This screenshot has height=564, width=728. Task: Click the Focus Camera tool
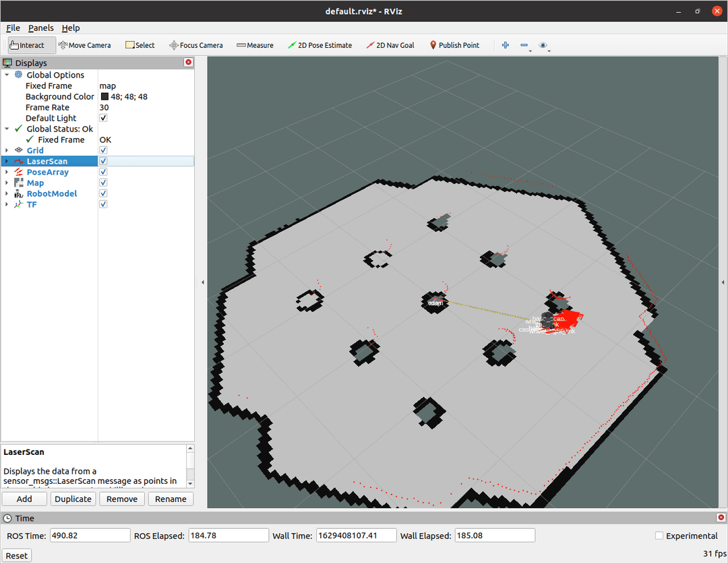pyautogui.click(x=196, y=45)
